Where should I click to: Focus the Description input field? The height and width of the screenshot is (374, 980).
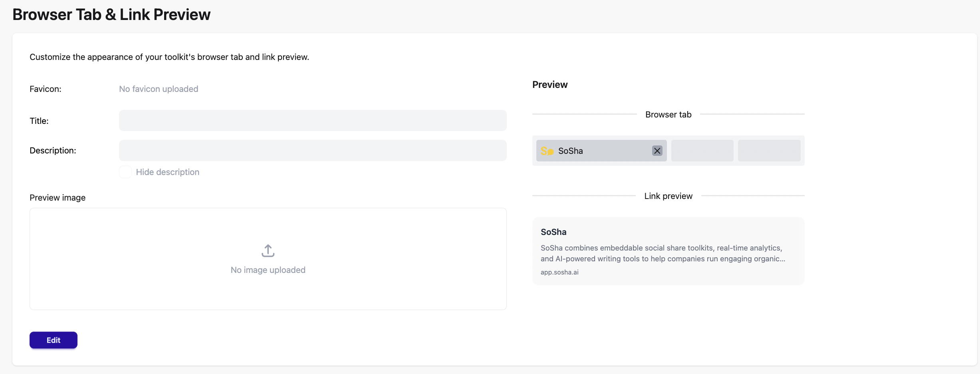pos(313,150)
